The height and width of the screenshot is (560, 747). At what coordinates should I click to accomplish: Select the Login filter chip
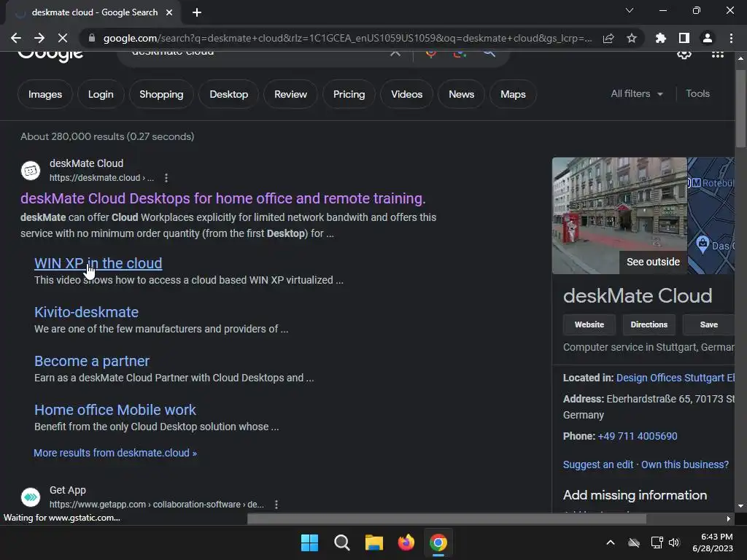click(101, 94)
